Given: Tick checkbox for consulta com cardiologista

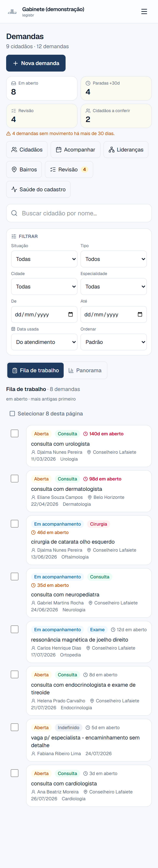Looking at the screenshot, I should click(15, 773).
